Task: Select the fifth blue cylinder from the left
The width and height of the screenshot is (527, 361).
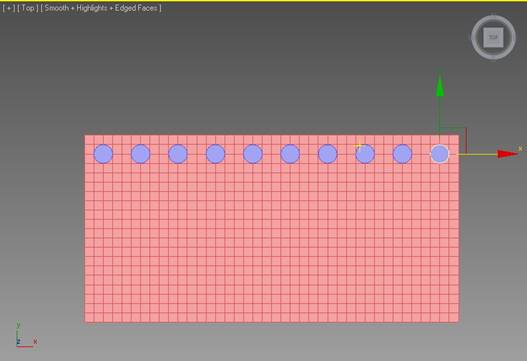Action: tap(253, 154)
